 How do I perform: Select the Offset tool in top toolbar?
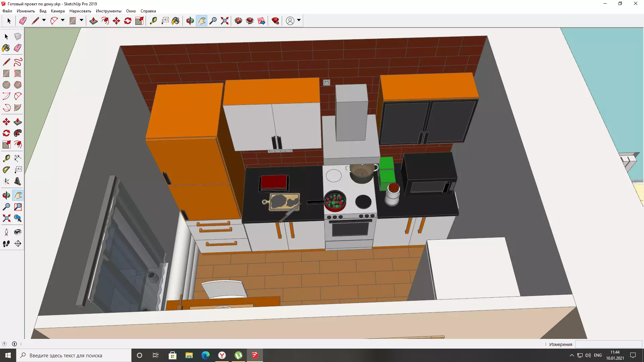pos(105,21)
